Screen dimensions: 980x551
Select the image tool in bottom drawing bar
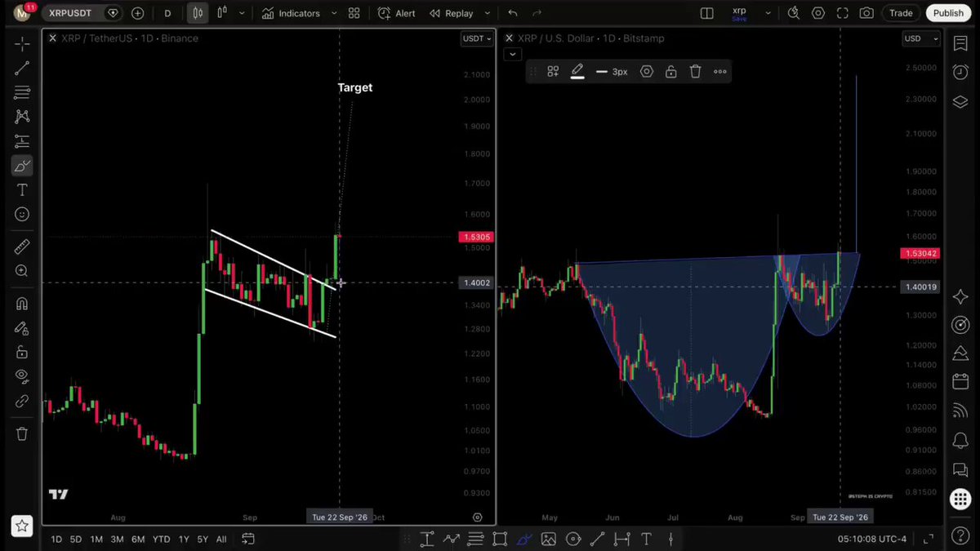click(548, 539)
